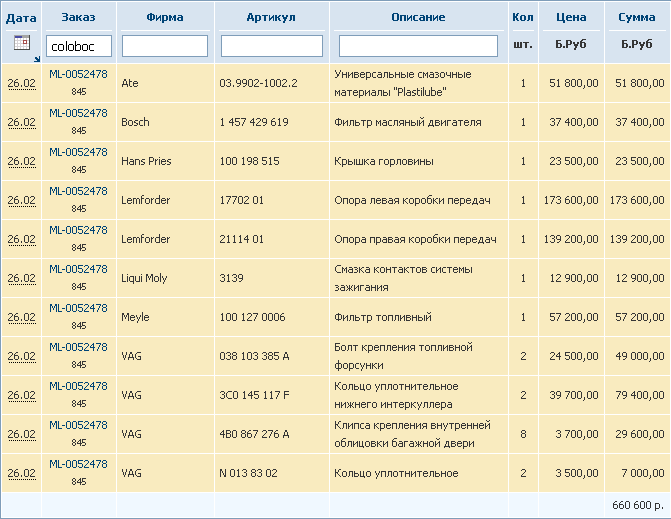The image size is (671, 519).
Task: Open order ML-0052478 link in Hans Pries row
Action: point(78,152)
